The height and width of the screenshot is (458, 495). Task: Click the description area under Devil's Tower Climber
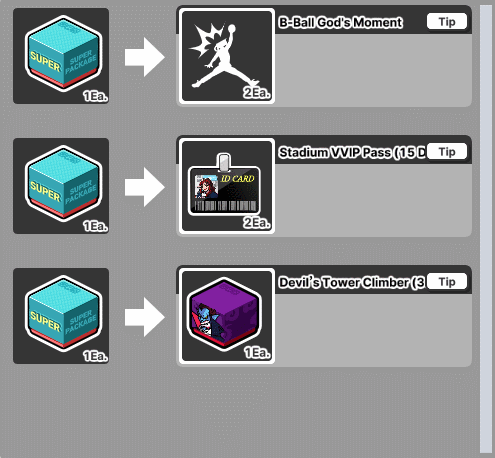coord(373,330)
